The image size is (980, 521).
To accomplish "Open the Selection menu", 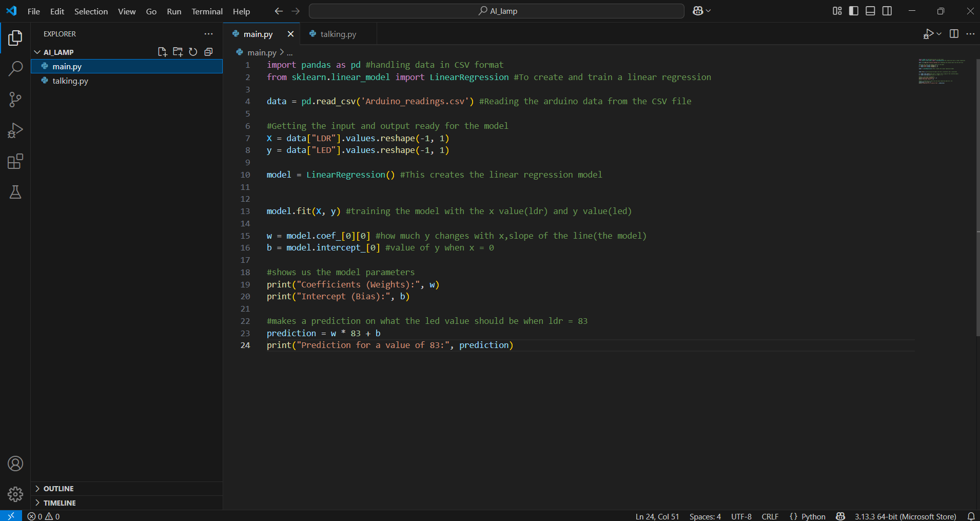I will pyautogui.click(x=91, y=11).
